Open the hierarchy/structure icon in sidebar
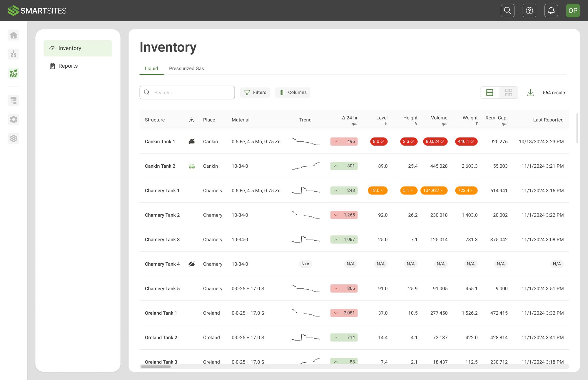Viewport: 588px width, 380px height. tap(14, 100)
